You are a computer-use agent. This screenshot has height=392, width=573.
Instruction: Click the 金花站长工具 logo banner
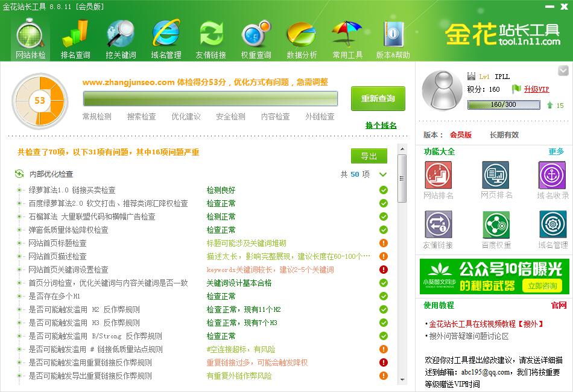click(503, 34)
